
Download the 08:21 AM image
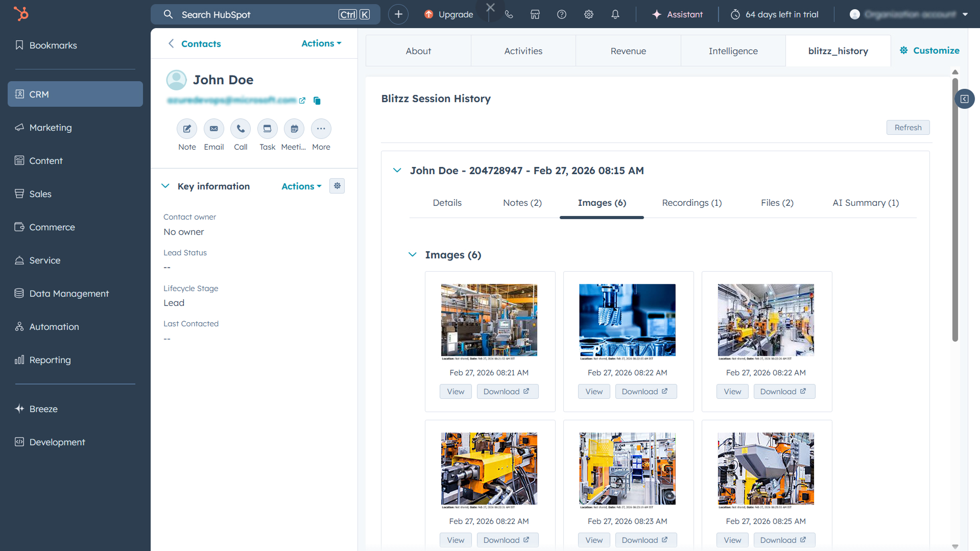click(x=507, y=392)
